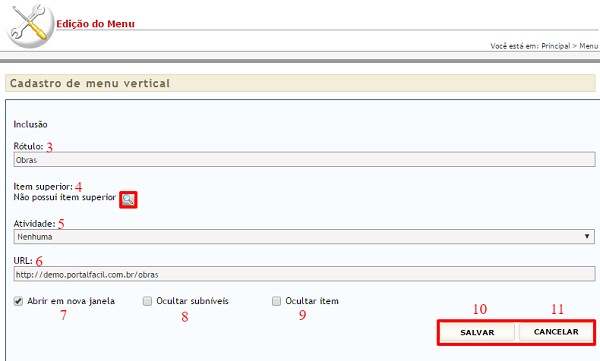Viewport: 600px width, 361px height.
Task: Enable Ocultar subníveis checkbox
Action: tap(147, 301)
